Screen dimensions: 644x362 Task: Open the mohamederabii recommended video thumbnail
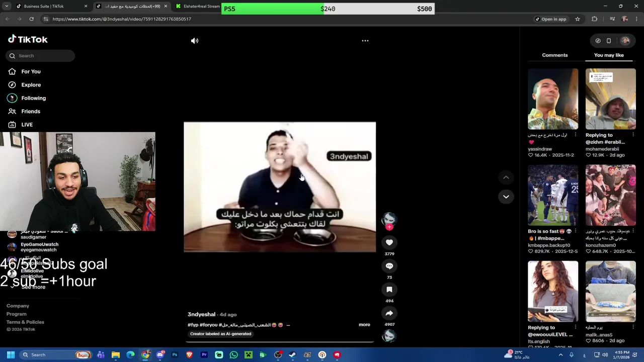click(x=610, y=99)
